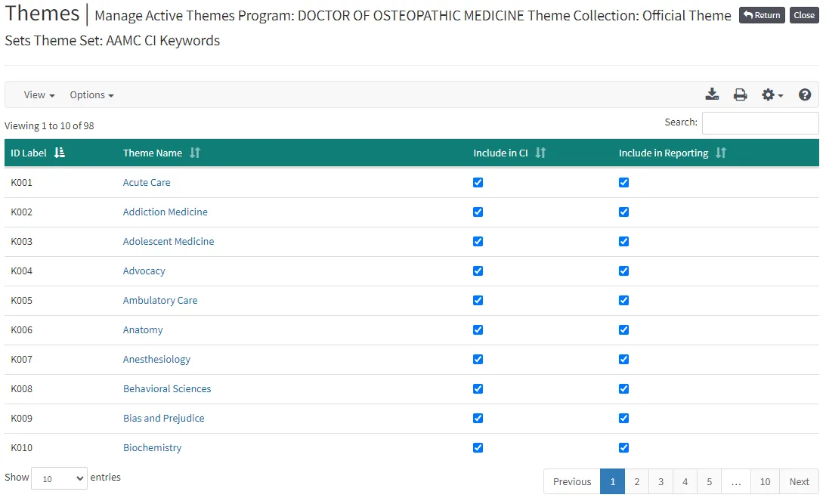Click the Return button
The image size is (826, 504).
[762, 15]
